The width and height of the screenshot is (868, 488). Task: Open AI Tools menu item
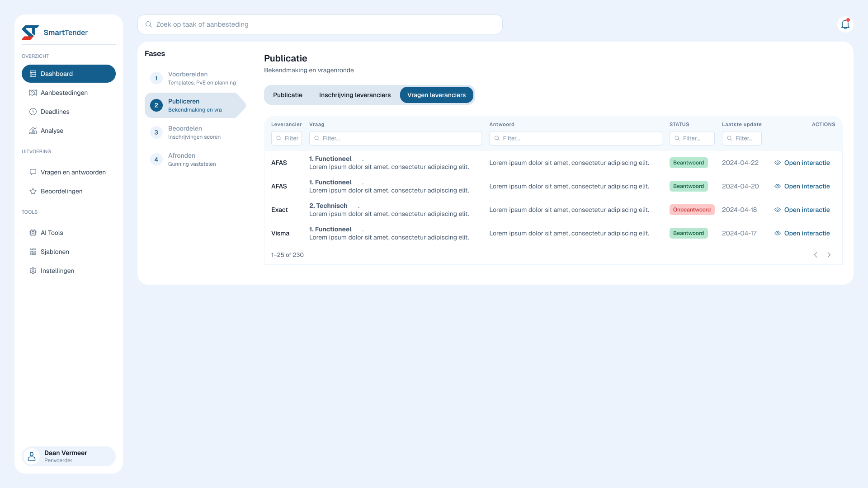coord(69,233)
